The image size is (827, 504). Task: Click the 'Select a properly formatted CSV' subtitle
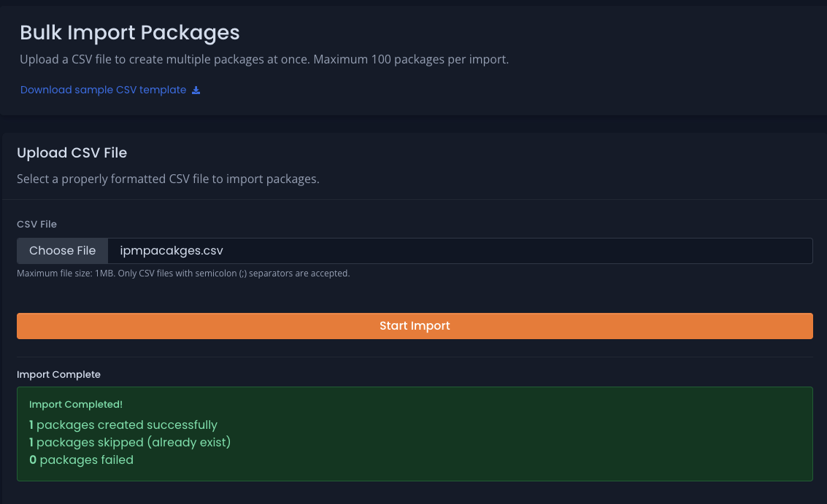tap(168, 179)
